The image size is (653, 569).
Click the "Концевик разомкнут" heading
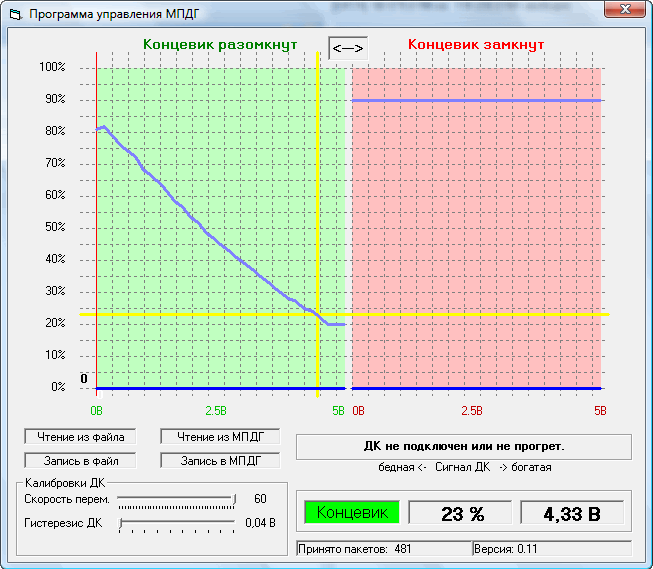[x=220, y=46]
